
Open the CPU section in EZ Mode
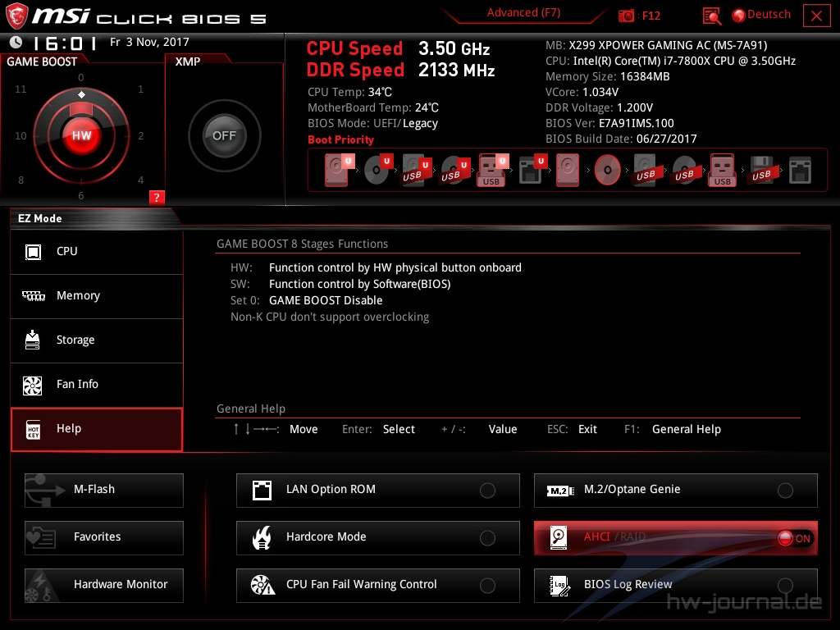point(97,252)
